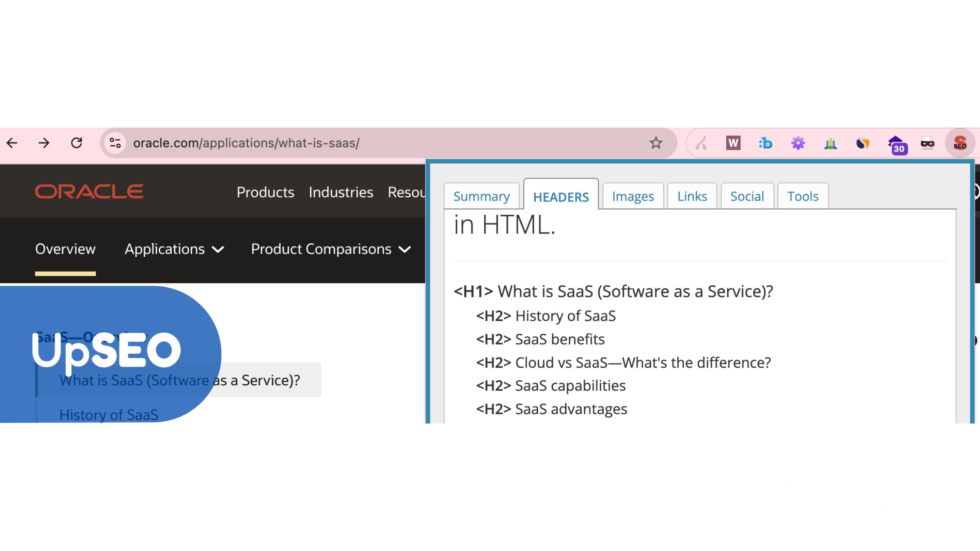Switch to the Tools tab

pyautogui.click(x=803, y=196)
